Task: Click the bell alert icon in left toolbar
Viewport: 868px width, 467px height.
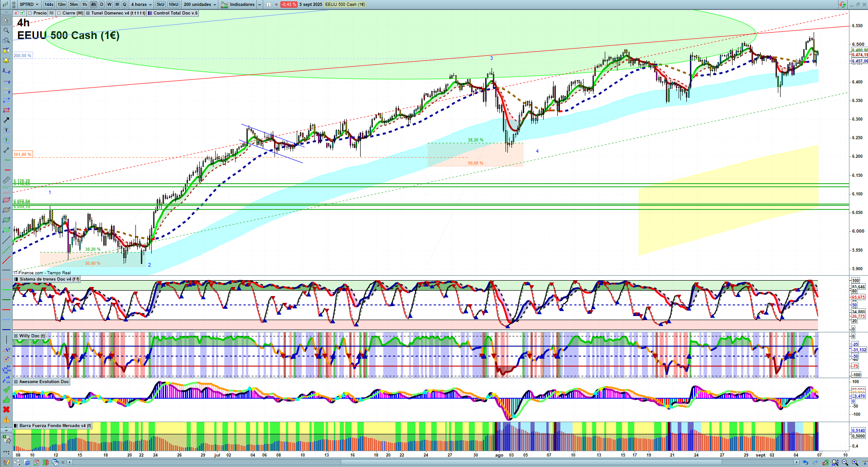Action: coord(6,60)
